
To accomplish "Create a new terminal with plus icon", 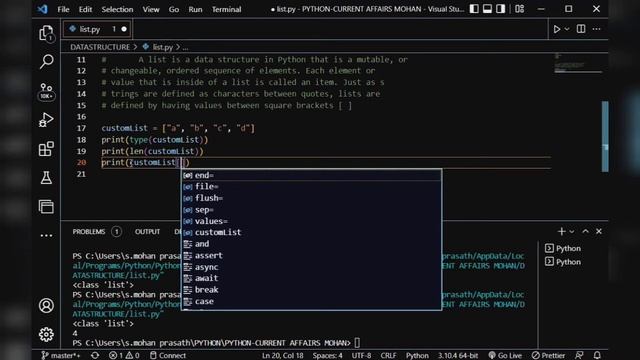I will pos(562,231).
